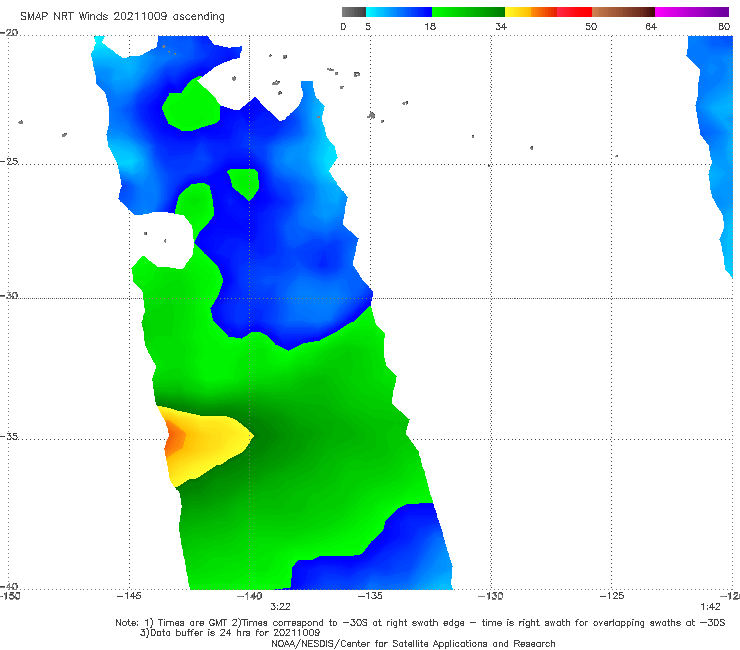Viewport: 740px width, 650px height.
Task: Click the latitude label '-25'
Action: pyautogui.click(x=9, y=161)
